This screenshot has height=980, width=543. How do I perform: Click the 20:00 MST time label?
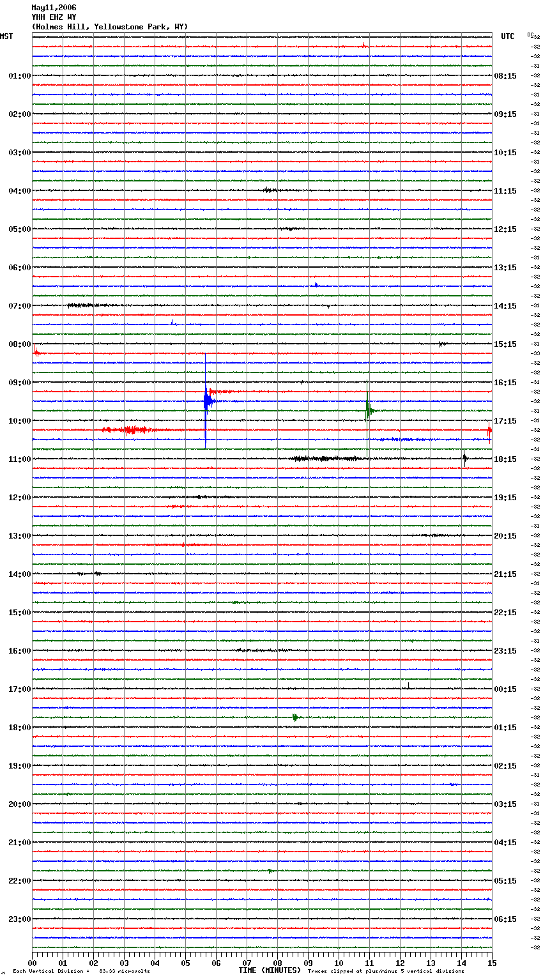tap(20, 804)
